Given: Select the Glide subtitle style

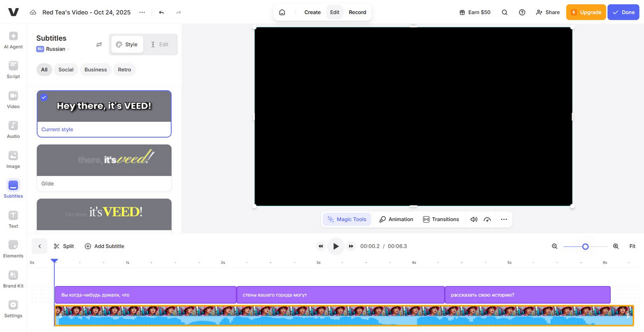Looking at the screenshot, I should tap(104, 168).
